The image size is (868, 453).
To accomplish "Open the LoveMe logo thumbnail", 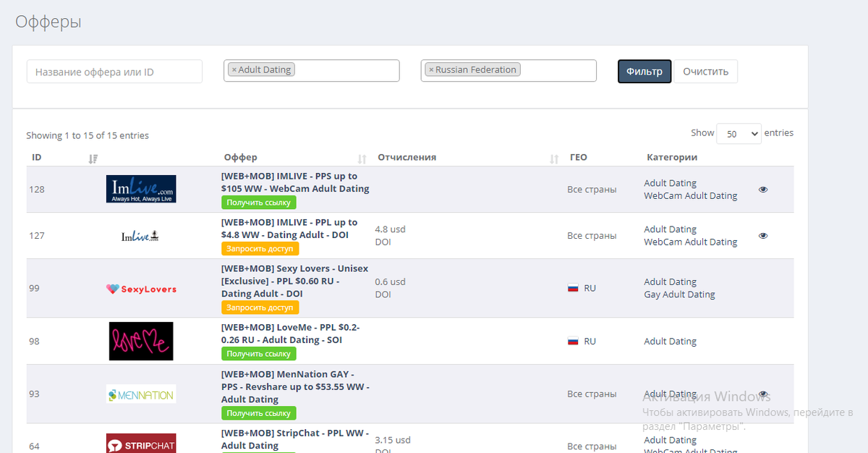I will click(x=141, y=341).
